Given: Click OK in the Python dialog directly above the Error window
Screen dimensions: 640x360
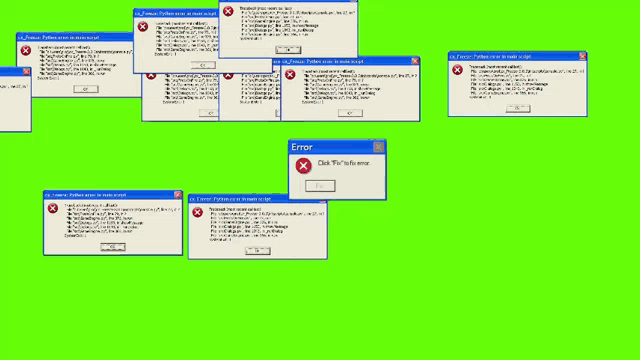Looking at the screenshot, I should tap(350, 113).
